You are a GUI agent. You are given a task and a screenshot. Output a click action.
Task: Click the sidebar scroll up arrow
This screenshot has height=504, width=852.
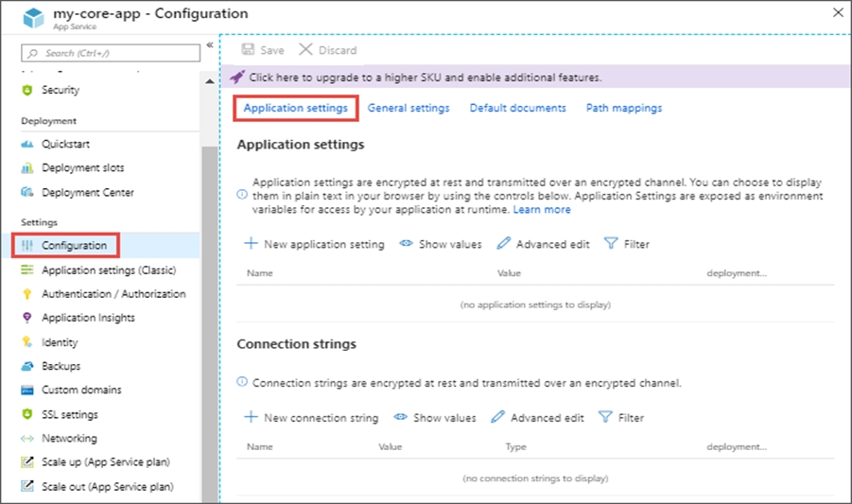click(210, 81)
